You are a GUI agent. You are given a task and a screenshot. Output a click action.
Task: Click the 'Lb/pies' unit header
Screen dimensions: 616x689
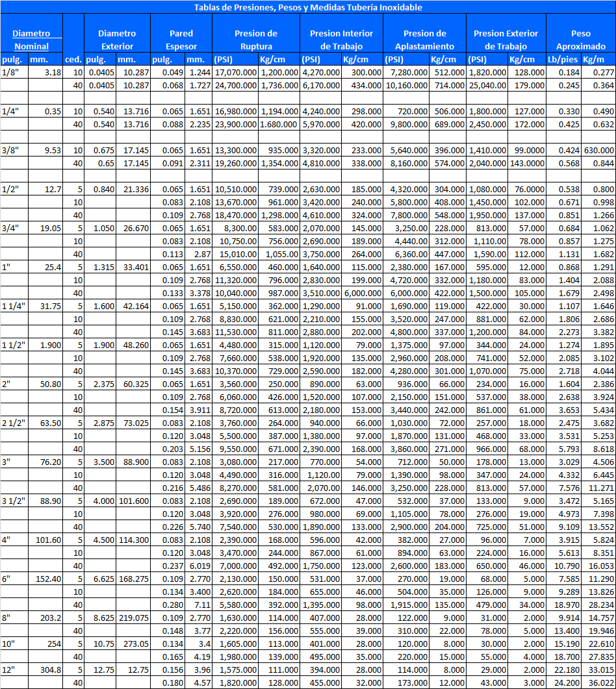pos(563,59)
